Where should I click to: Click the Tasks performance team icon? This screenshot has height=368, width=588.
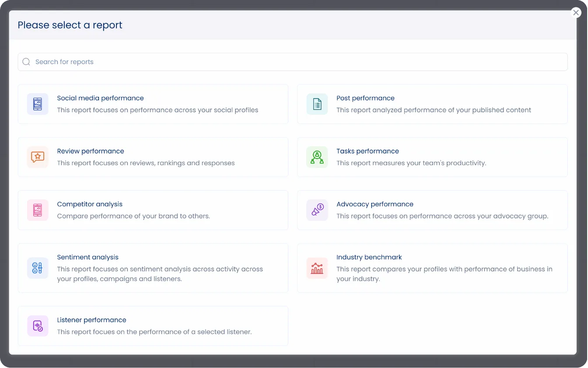point(317,157)
